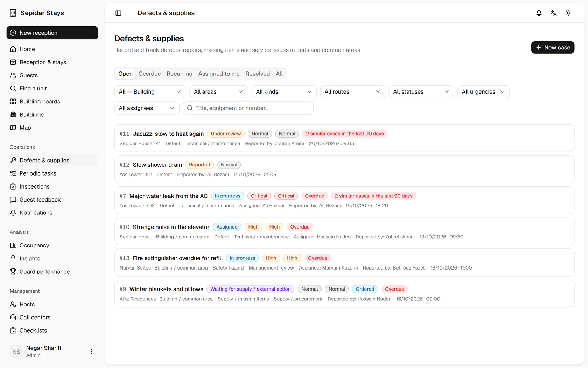Switch to the Overdue tab

(x=149, y=74)
